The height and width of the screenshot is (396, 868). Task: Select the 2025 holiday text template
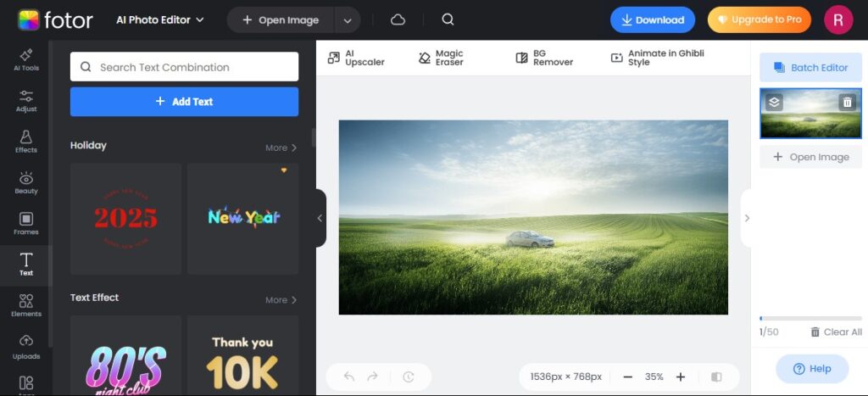125,219
